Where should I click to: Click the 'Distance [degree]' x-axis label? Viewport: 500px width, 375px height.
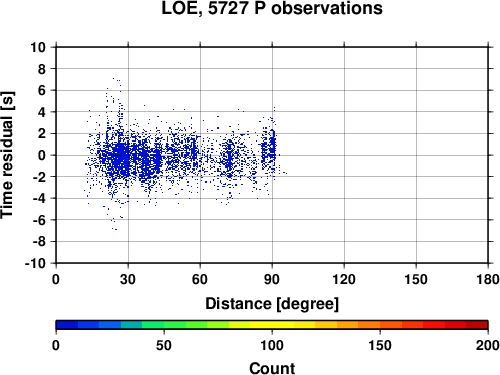tap(272, 304)
